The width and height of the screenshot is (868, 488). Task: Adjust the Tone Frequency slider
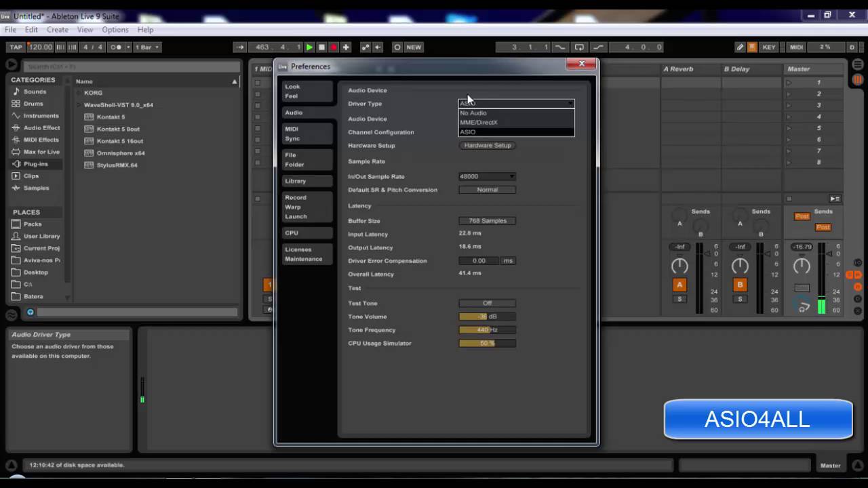pyautogui.click(x=488, y=330)
